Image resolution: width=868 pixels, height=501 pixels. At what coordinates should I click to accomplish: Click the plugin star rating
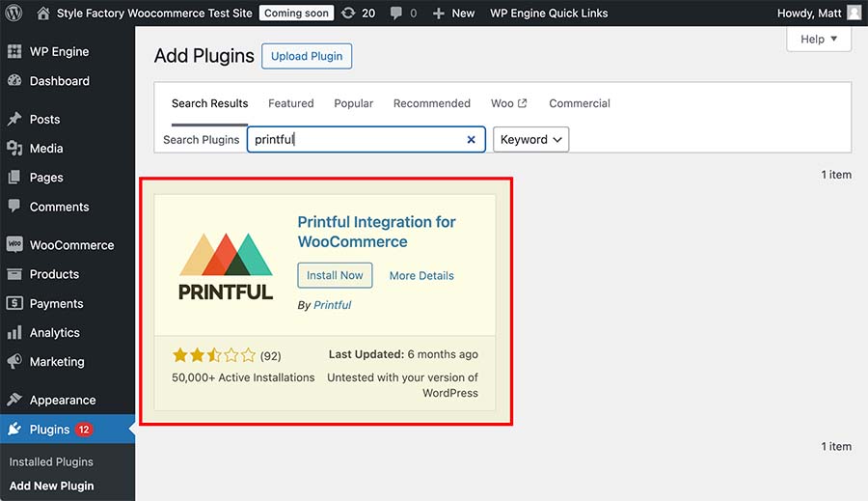[214, 354]
